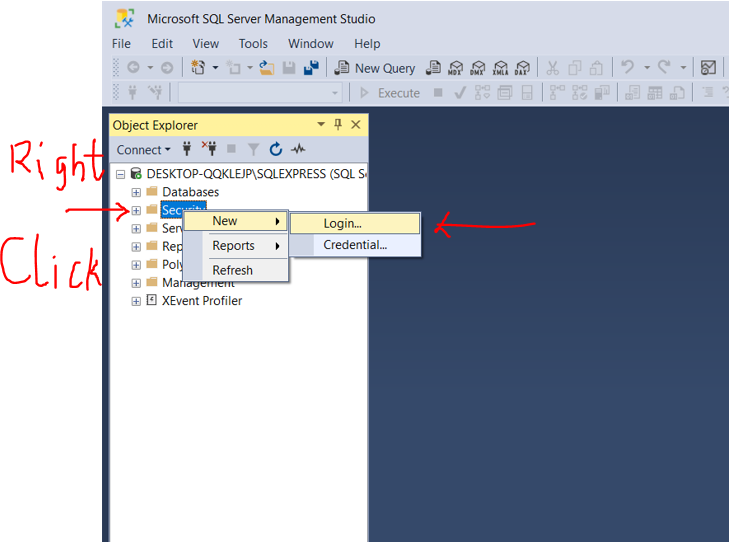Open the Window menu
729x542 pixels.
tap(311, 44)
